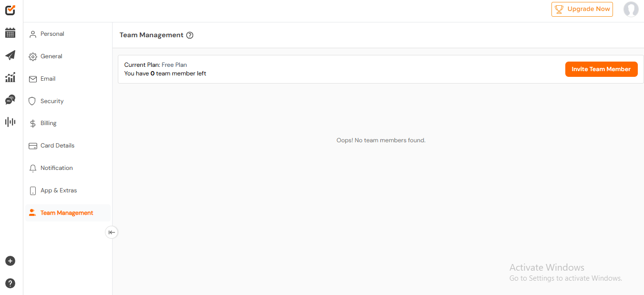The width and height of the screenshot is (644, 295).
Task: Click the dollar icon beside Billing
Action: (x=33, y=124)
